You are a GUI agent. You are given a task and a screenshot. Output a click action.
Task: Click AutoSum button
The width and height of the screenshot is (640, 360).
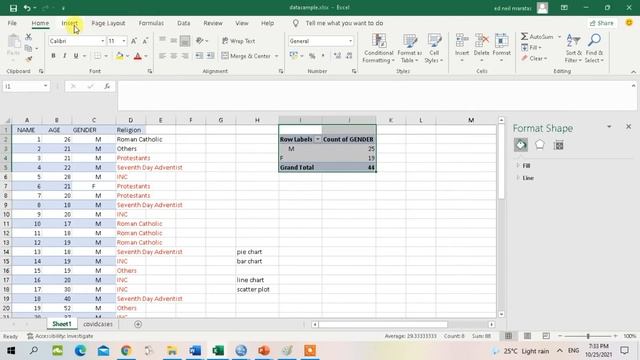click(x=538, y=37)
